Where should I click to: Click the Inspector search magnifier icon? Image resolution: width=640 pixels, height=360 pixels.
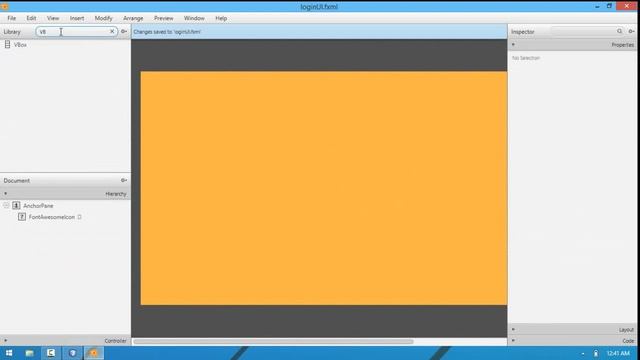tap(620, 31)
